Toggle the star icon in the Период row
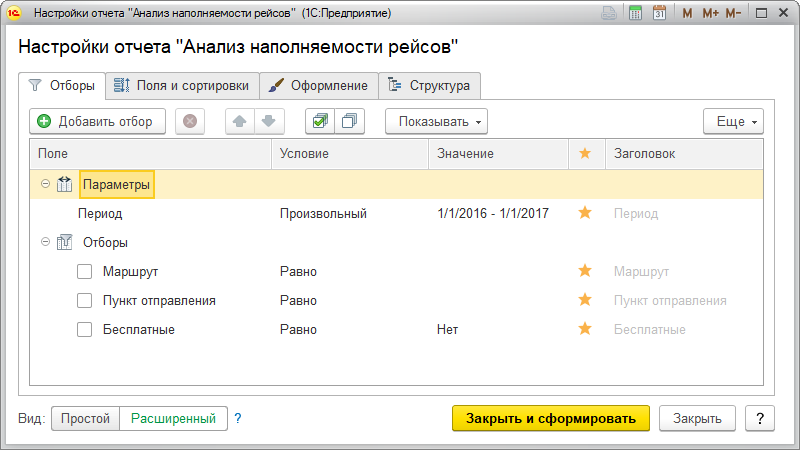 tap(585, 213)
